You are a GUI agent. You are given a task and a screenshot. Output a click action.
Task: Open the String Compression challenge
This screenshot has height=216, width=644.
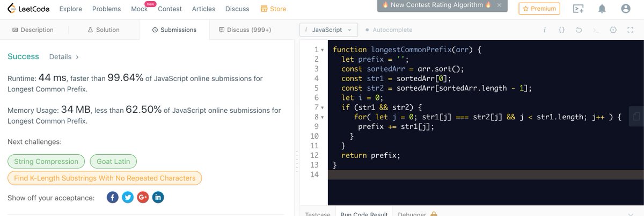46,161
